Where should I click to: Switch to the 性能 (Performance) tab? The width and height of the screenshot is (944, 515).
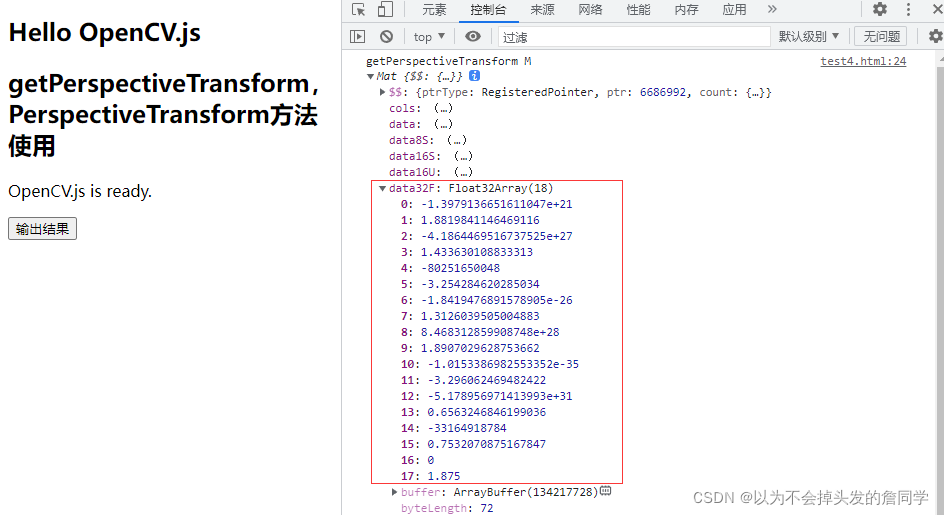tap(638, 10)
